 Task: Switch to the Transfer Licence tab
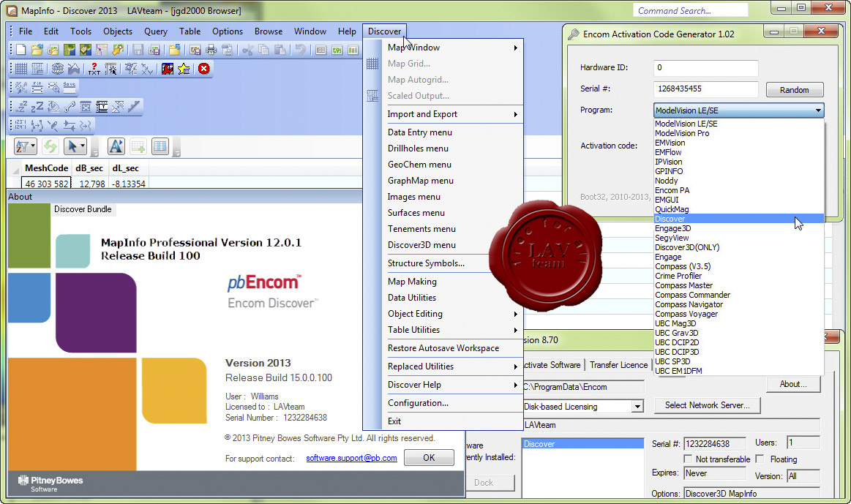tap(619, 365)
